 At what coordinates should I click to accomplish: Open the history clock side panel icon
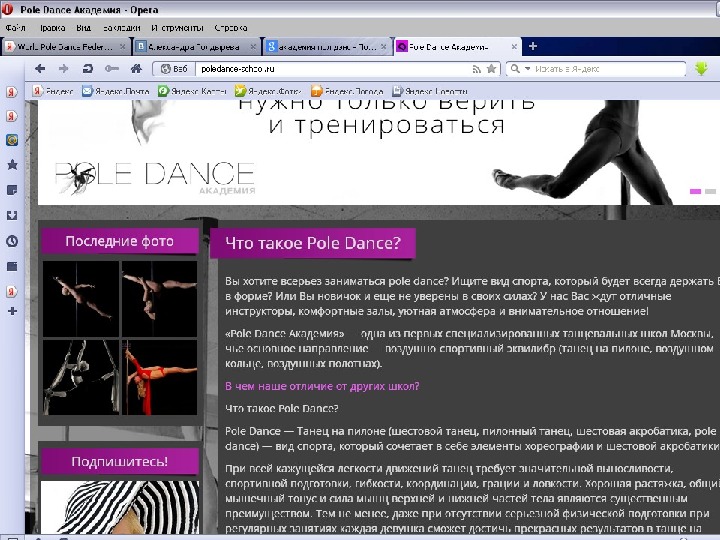(x=12, y=241)
